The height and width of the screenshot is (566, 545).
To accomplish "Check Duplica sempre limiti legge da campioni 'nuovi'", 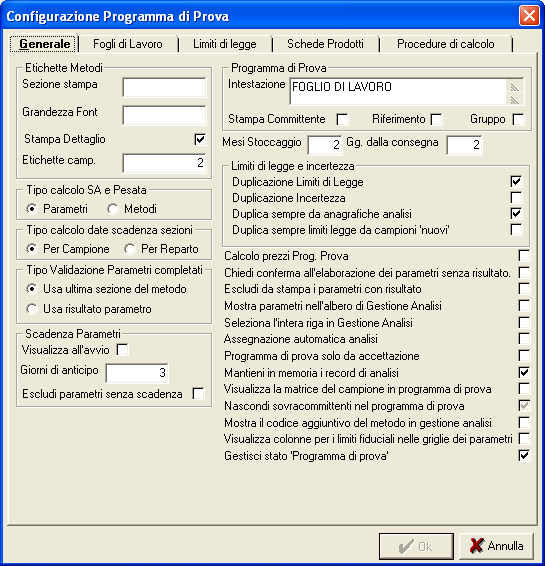I will [516, 229].
